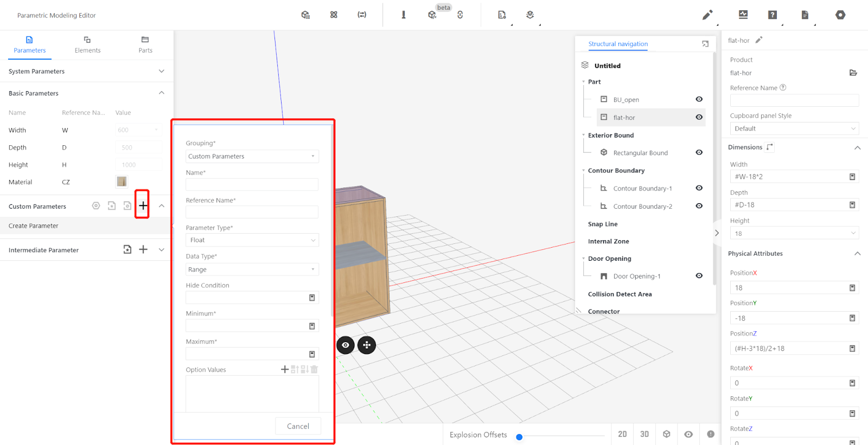Click the plus icon beside Custom Parameters

click(143, 205)
